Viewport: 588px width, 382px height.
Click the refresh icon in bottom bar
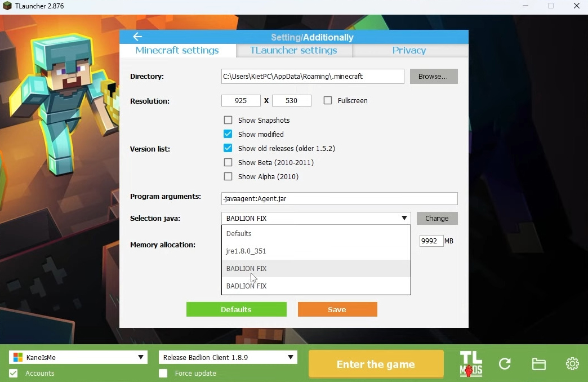(505, 363)
